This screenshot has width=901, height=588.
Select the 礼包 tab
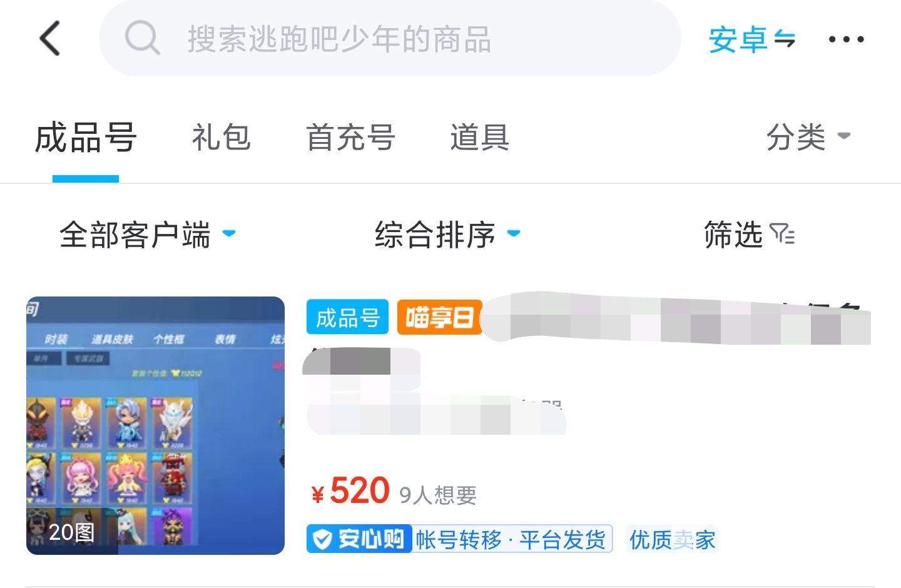coord(221,137)
